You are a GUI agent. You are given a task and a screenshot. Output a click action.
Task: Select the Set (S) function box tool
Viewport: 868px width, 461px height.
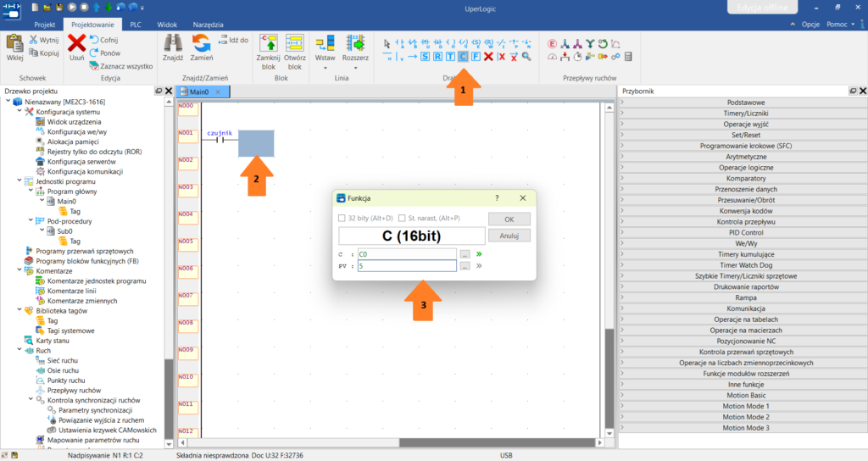[425, 57]
